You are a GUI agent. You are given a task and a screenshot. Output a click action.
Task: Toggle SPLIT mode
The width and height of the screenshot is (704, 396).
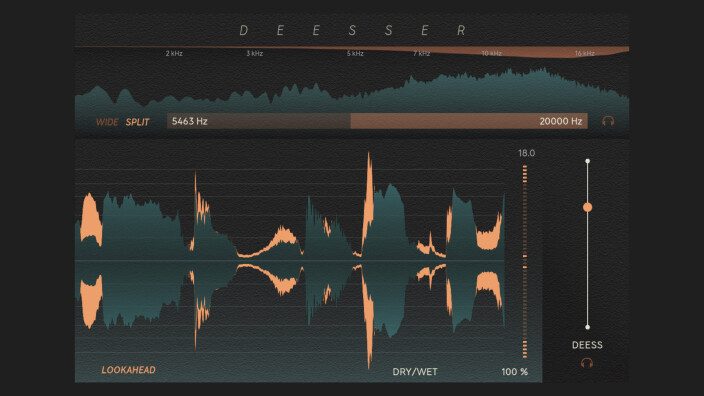pos(137,122)
